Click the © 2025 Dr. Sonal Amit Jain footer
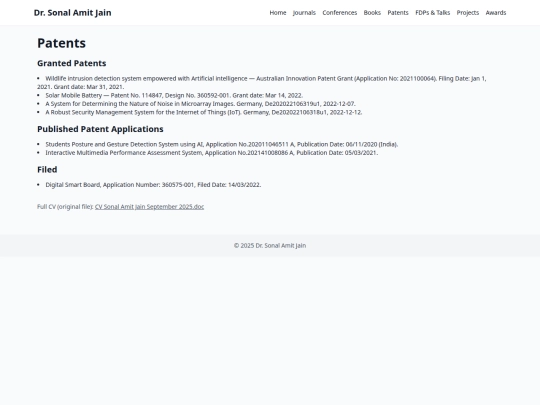This screenshot has height=405, width=540. (x=270, y=246)
